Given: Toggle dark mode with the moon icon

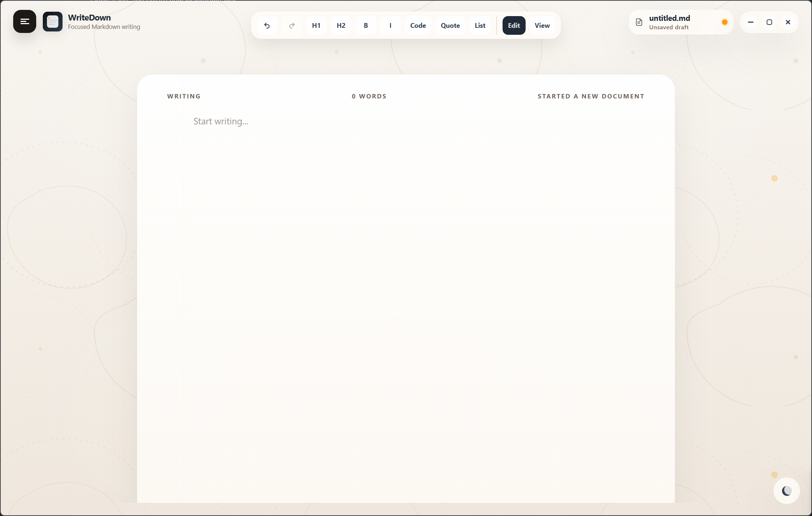Looking at the screenshot, I should click(x=786, y=490).
